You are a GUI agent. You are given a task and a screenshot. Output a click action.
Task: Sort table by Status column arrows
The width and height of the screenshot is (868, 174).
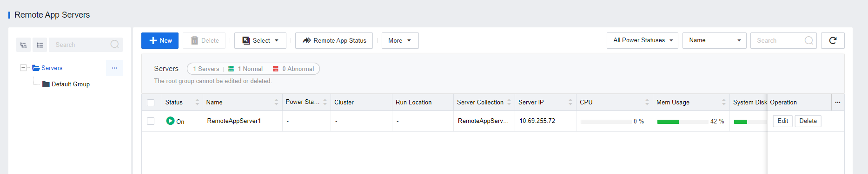pyautogui.click(x=197, y=102)
